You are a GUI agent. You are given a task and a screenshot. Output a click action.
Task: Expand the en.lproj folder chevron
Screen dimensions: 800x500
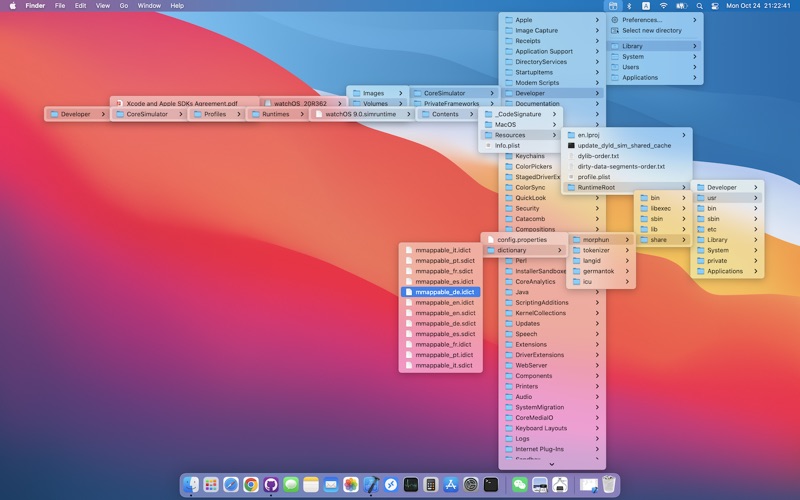click(x=684, y=135)
